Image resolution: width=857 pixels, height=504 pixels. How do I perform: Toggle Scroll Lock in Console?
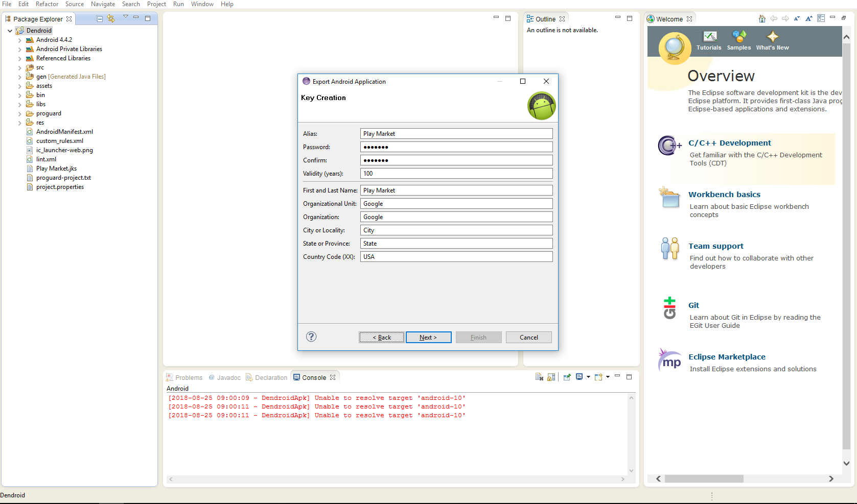[x=551, y=377]
